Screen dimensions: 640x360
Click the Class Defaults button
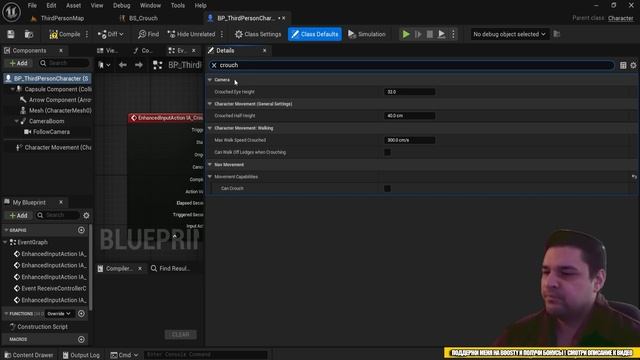315,34
